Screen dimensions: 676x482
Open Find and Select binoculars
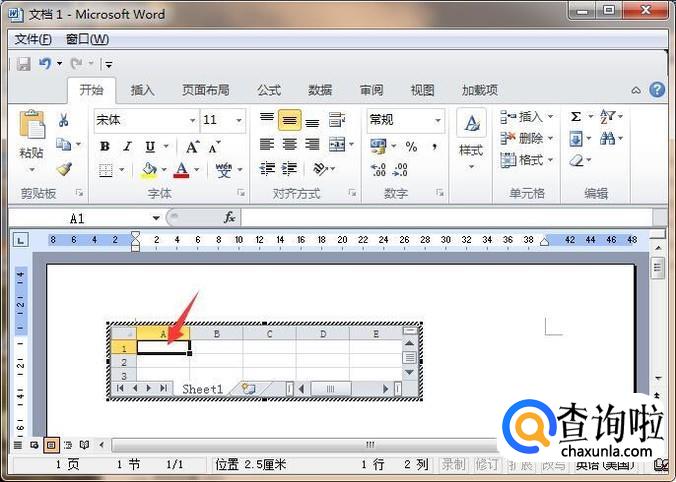click(x=607, y=138)
